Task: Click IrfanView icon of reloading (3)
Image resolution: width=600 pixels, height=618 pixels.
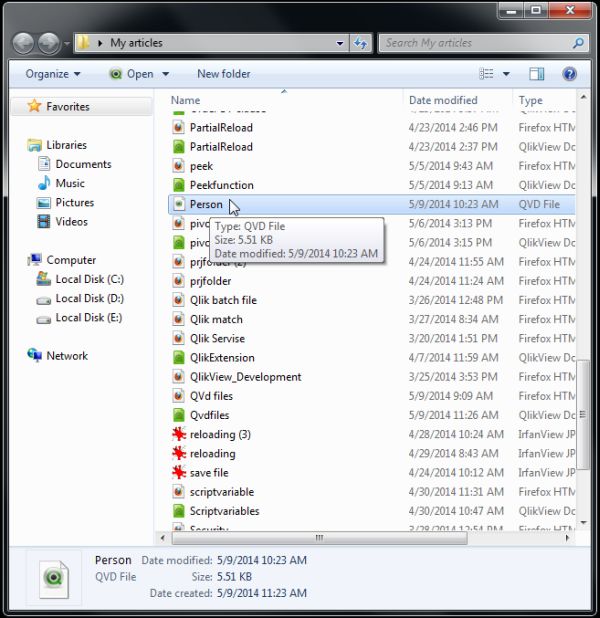Action: click(179, 434)
